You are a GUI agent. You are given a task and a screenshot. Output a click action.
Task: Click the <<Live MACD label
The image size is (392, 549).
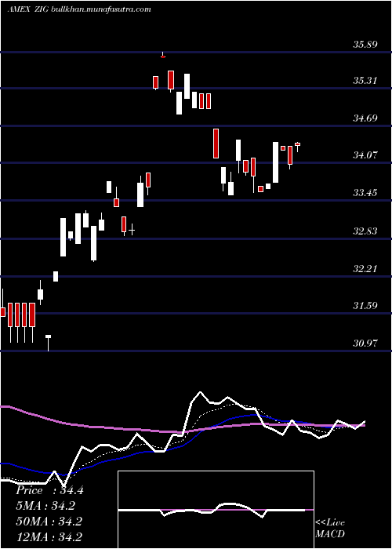tap(330, 528)
